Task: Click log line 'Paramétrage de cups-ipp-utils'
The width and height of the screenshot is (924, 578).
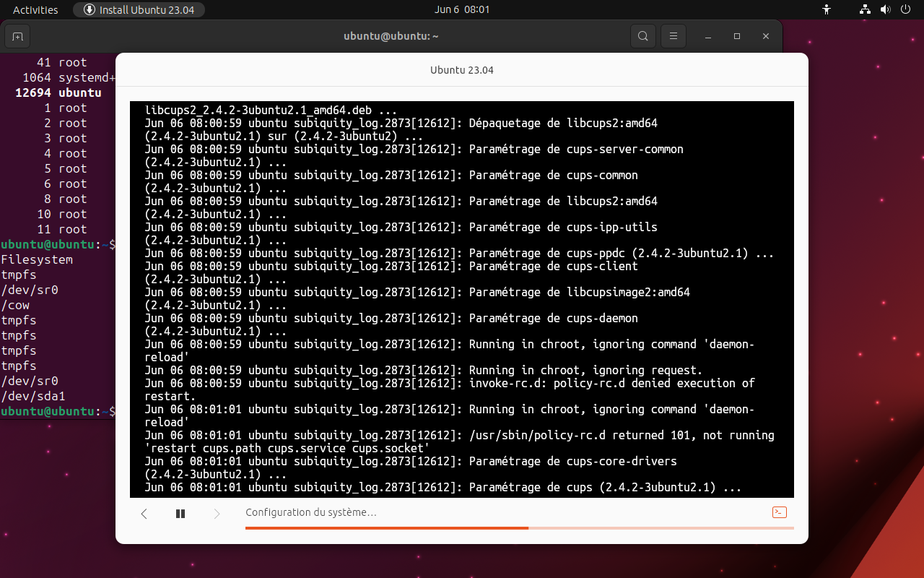Action: (563, 227)
